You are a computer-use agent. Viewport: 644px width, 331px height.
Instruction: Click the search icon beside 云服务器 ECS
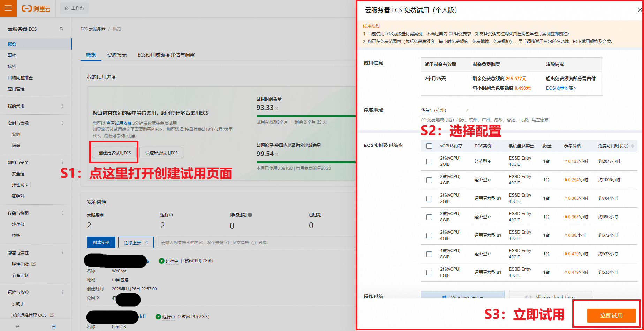tap(61, 29)
